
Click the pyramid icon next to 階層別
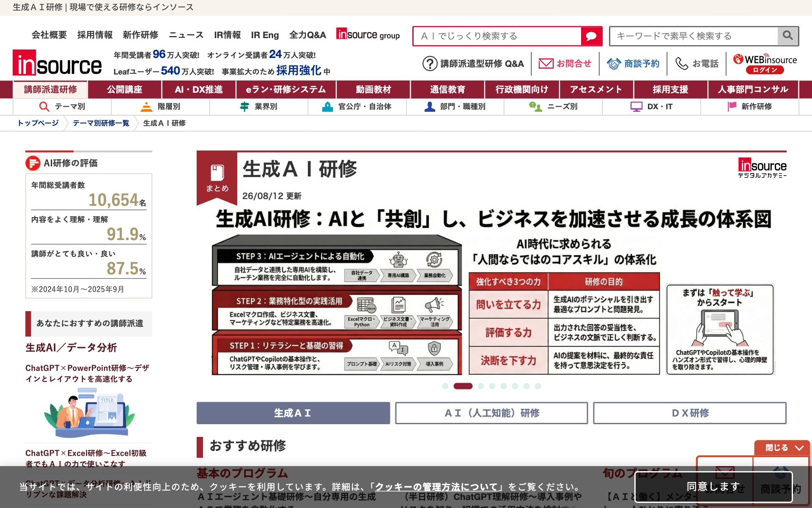146,106
